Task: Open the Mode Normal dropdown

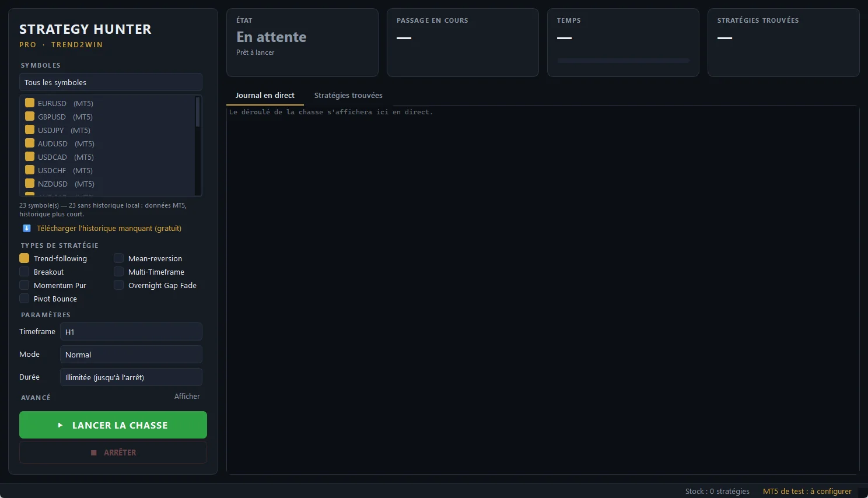Action: [x=131, y=355]
